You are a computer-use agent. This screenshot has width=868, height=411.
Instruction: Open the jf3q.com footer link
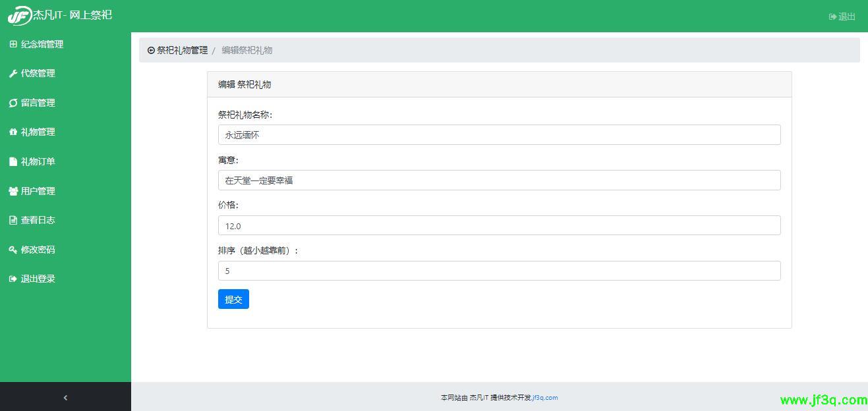pos(545,397)
